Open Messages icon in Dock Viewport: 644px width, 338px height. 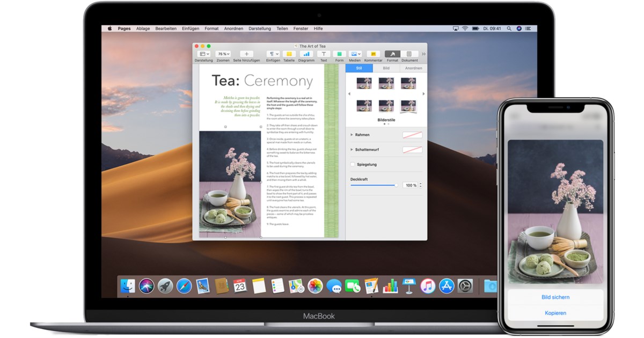click(334, 286)
